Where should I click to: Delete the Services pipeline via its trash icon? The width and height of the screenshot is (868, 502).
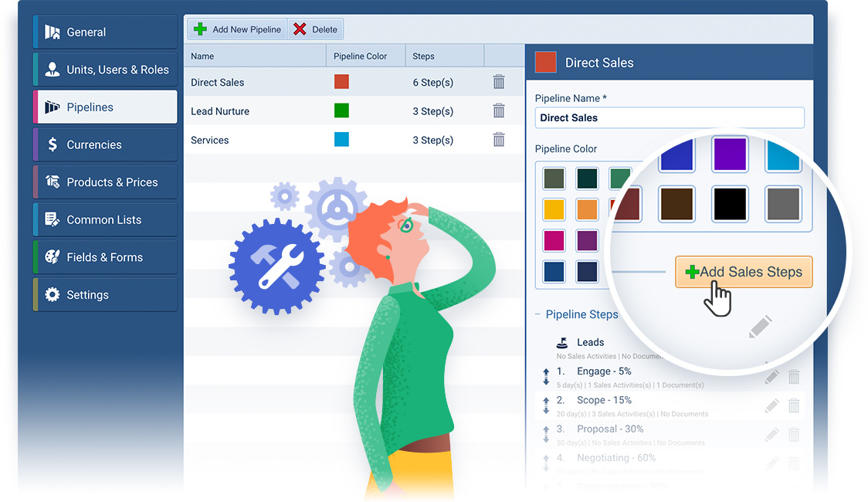tap(498, 139)
